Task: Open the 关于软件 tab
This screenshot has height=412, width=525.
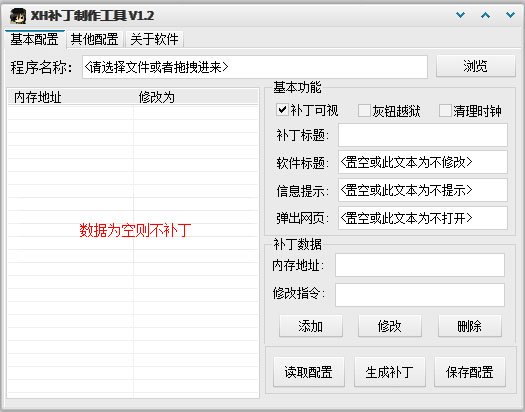Action: [154, 39]
